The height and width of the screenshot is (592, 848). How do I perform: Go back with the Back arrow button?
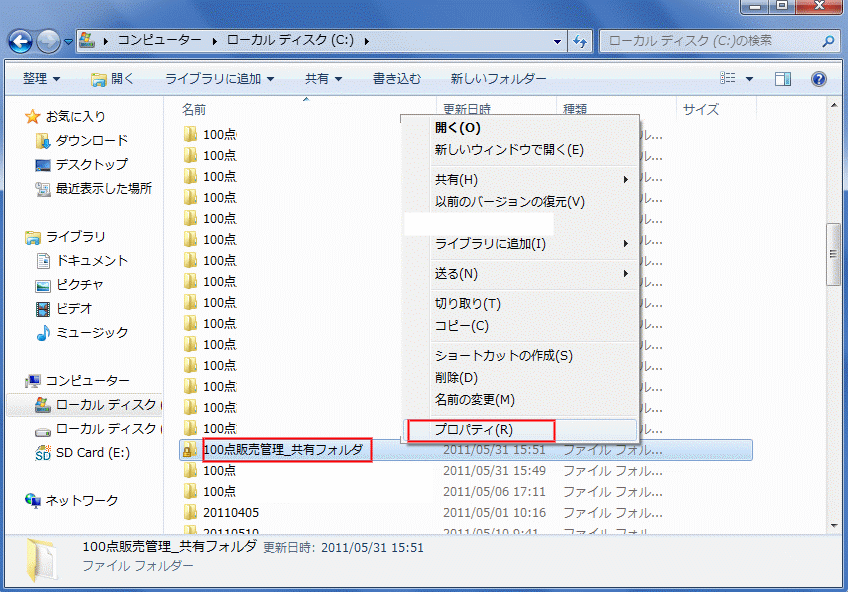[x=21, y=41]
